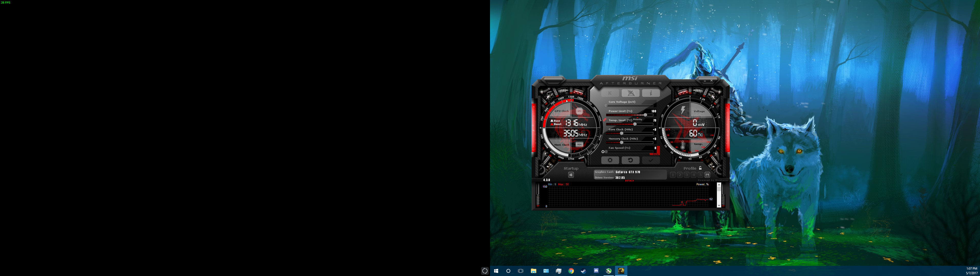Click the driver version 382.05 text
This screenshot has height=276, width=980.
pos(620,178)
